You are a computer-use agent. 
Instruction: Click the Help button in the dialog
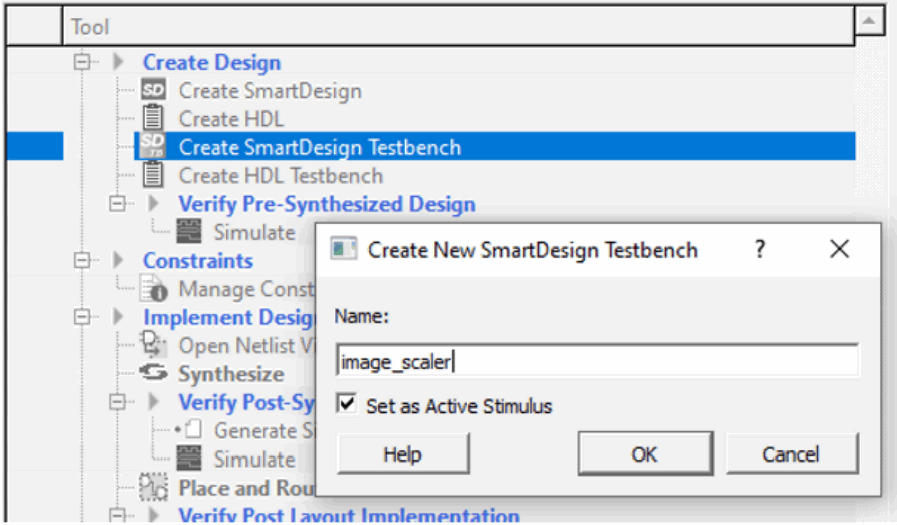[x=403, y=454]
